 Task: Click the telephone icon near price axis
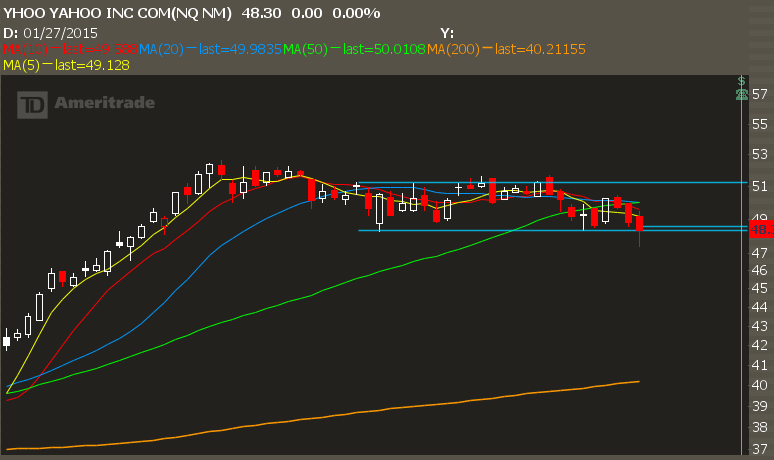coord(741,94)
